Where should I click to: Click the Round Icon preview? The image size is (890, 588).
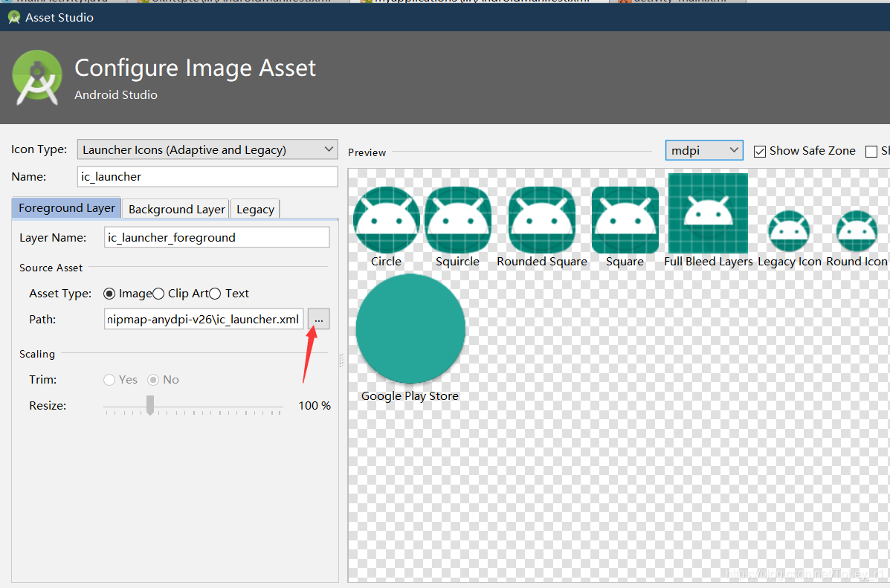[x=857, y=231]
